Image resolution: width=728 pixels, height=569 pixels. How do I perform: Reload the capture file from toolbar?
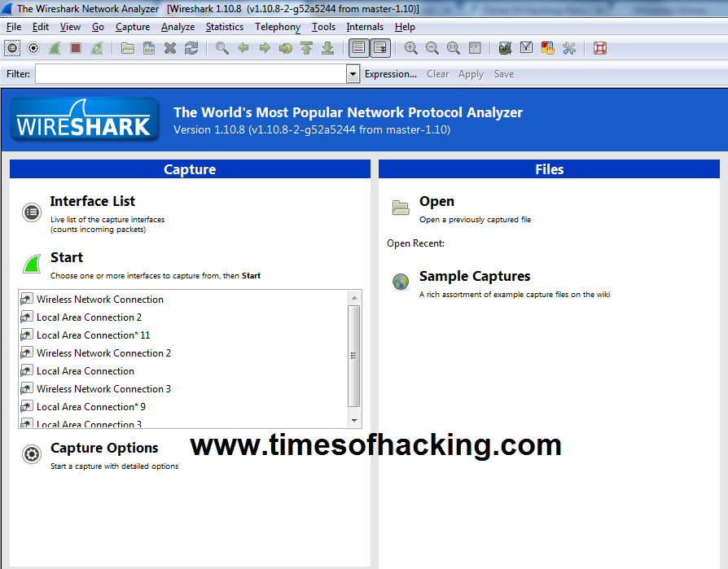tap(191, 48)
